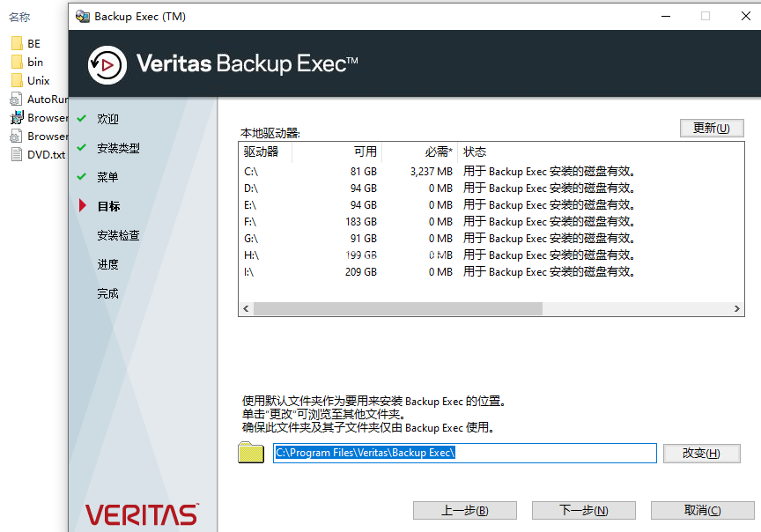Select the bin folder icon in file explorer

pyautogui.click(x=17, y=63)
